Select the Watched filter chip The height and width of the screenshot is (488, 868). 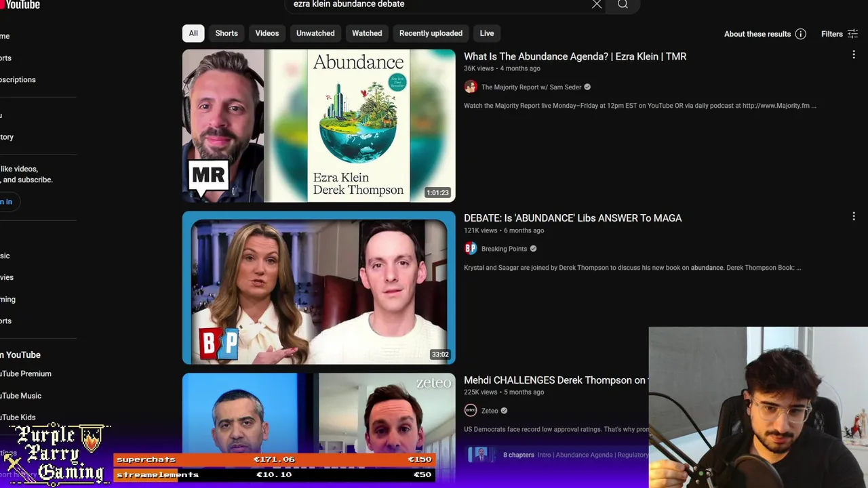367,33
